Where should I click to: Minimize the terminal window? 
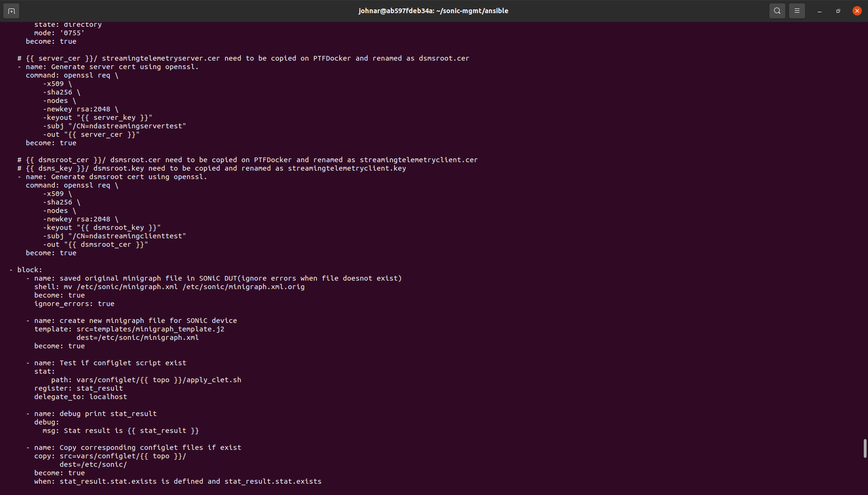point(820,11)
